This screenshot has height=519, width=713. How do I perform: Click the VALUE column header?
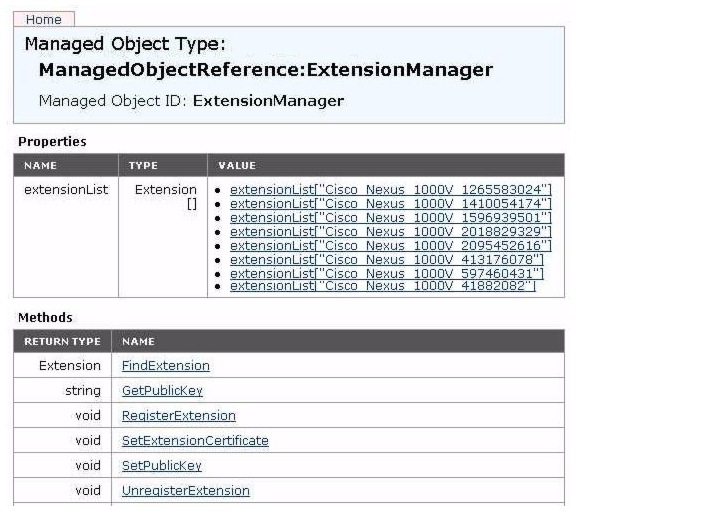click(x=386, y=165)
